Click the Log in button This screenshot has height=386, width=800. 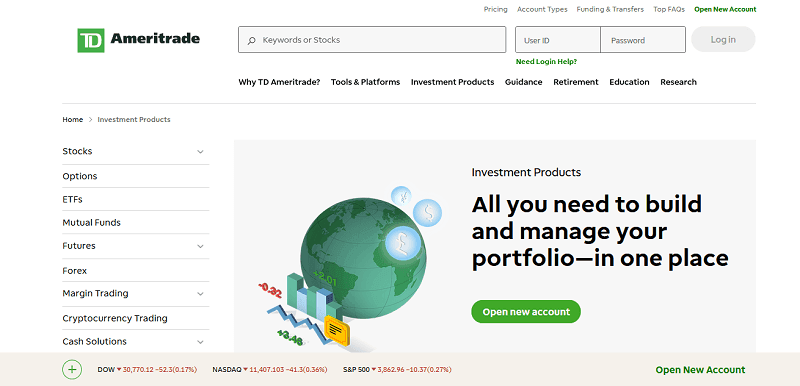point(723,39)
